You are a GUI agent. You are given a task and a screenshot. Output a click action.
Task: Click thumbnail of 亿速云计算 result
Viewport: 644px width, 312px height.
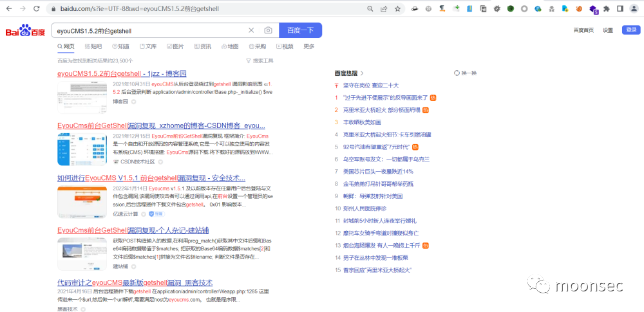coord(82,201)
